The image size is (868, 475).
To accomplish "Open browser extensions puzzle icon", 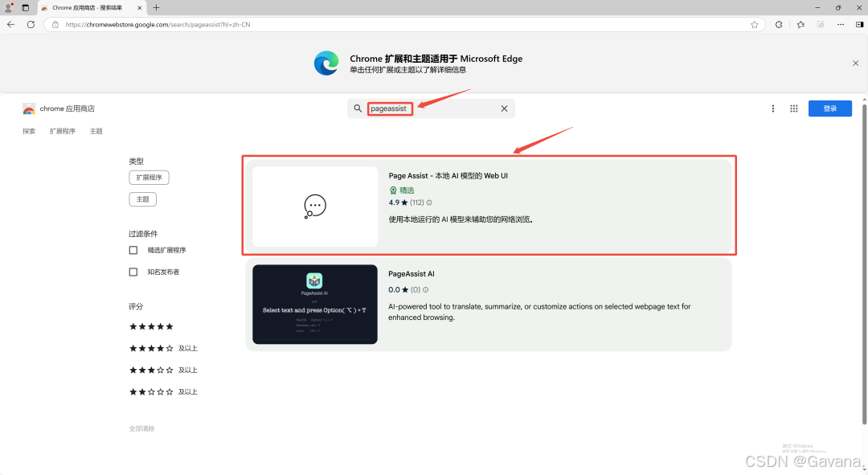I will pyautogui.click(x=779, y=24).
